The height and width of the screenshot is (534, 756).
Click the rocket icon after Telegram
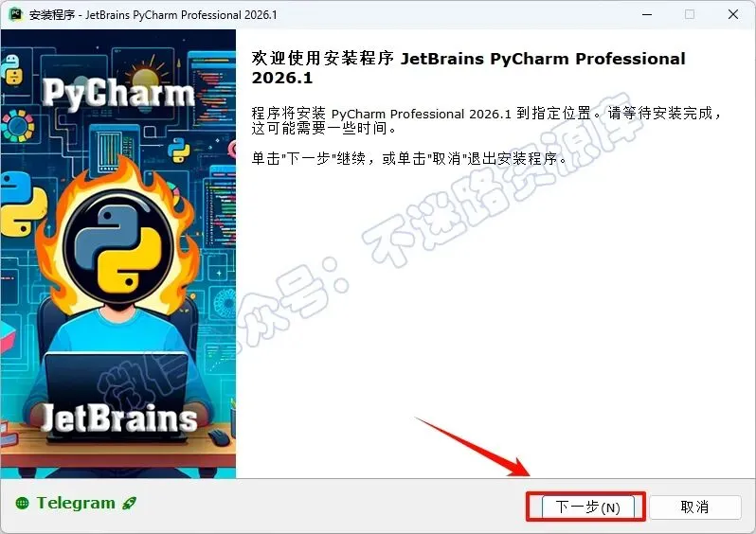pos(129,504)
